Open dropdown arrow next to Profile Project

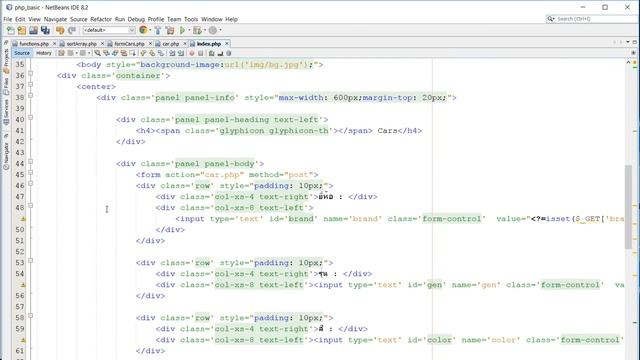pos(220,30)
